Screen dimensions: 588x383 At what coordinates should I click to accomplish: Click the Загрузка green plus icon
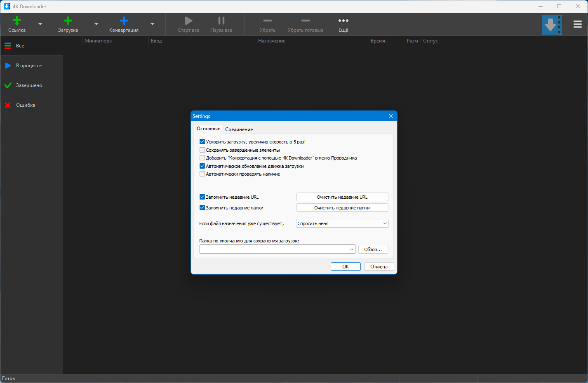click(68, 21)
